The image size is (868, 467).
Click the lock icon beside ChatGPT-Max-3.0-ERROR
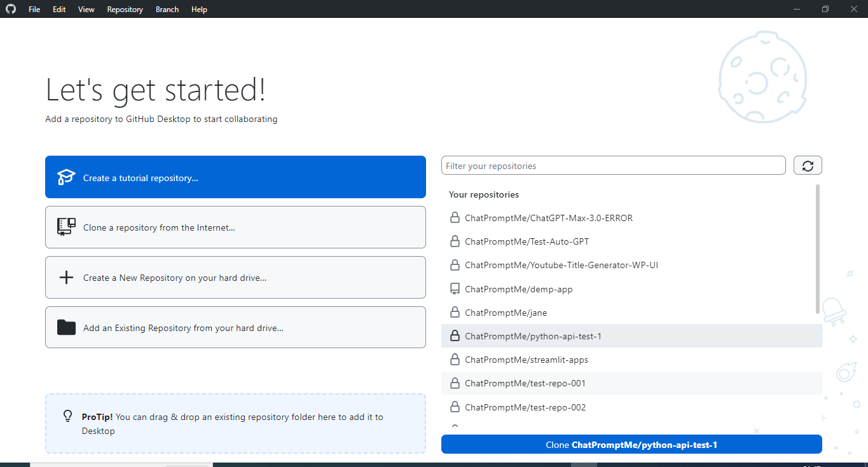pos(455,217)
